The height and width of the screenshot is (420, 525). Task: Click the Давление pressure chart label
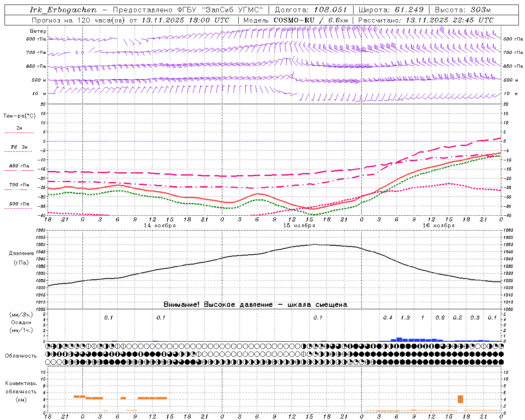click(21, 253)
